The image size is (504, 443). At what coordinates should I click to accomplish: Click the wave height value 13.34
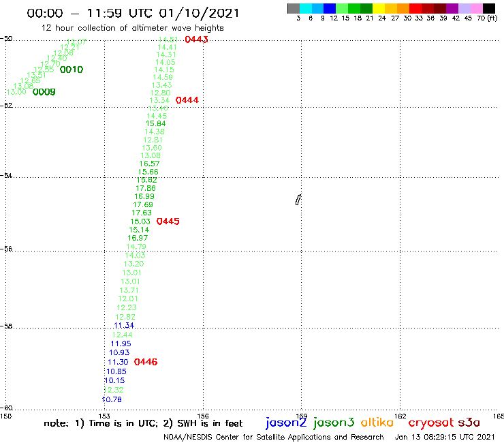(159, 100)
